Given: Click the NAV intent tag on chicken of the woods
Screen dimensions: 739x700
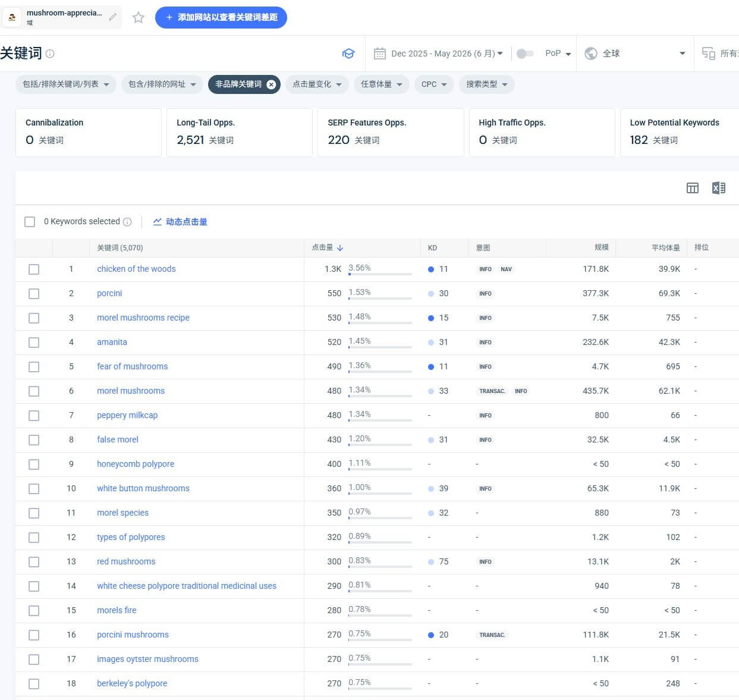Looking at the screenshot, I should click(x=506, y=269).
